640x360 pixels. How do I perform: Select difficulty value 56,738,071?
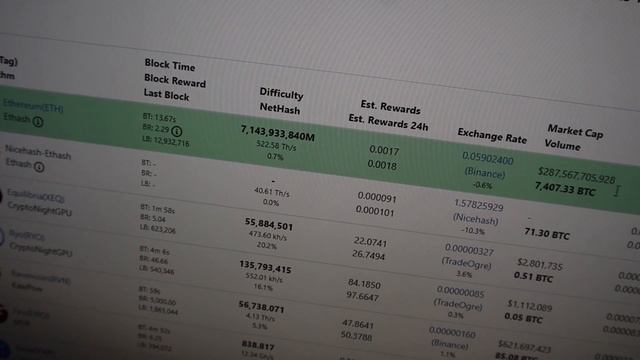click(x=261, y=306)
